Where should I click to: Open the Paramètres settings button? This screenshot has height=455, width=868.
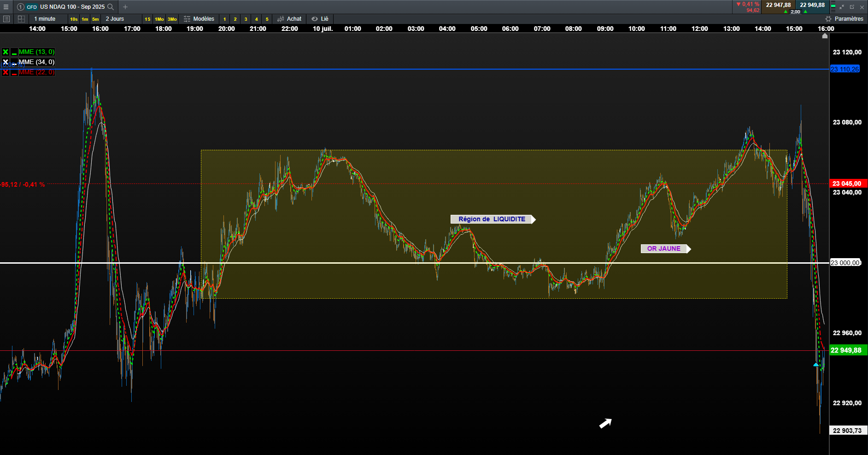coord(844,19)
